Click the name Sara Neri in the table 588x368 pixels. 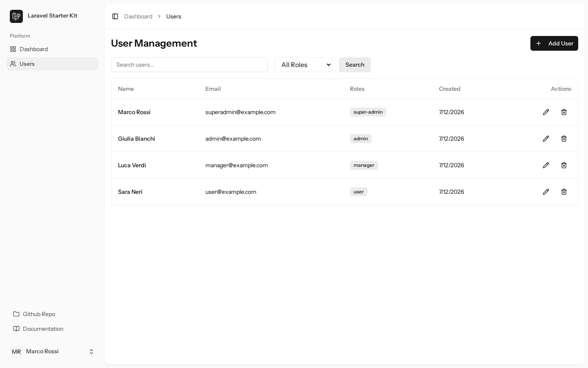[130, 192]
